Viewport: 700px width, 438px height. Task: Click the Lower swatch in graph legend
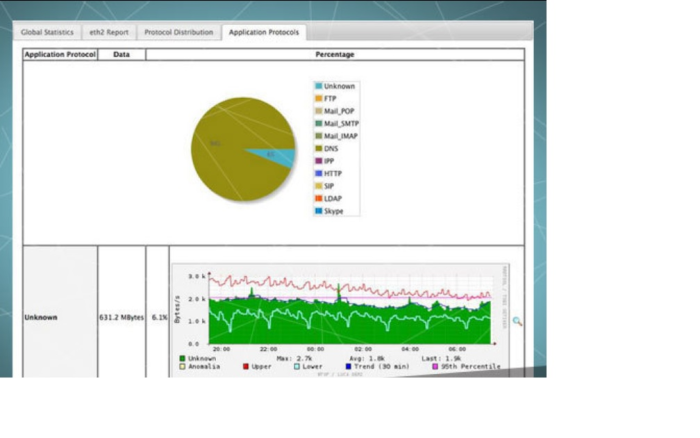point(297,367)
